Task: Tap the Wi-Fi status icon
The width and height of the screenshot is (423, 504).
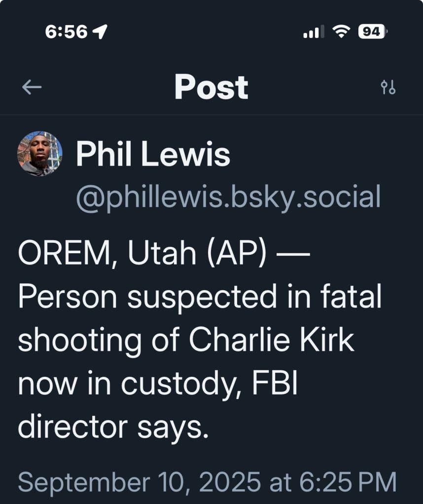Action: coord(340,32)
